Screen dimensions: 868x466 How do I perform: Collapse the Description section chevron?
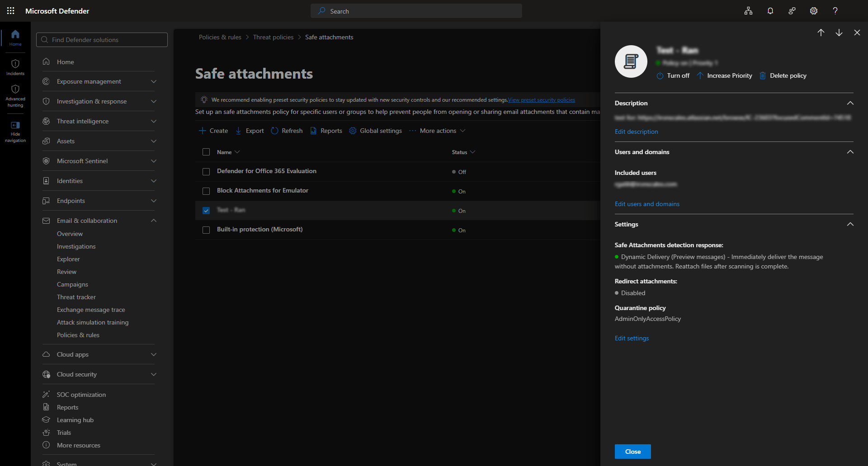click(x=850, y=103)
